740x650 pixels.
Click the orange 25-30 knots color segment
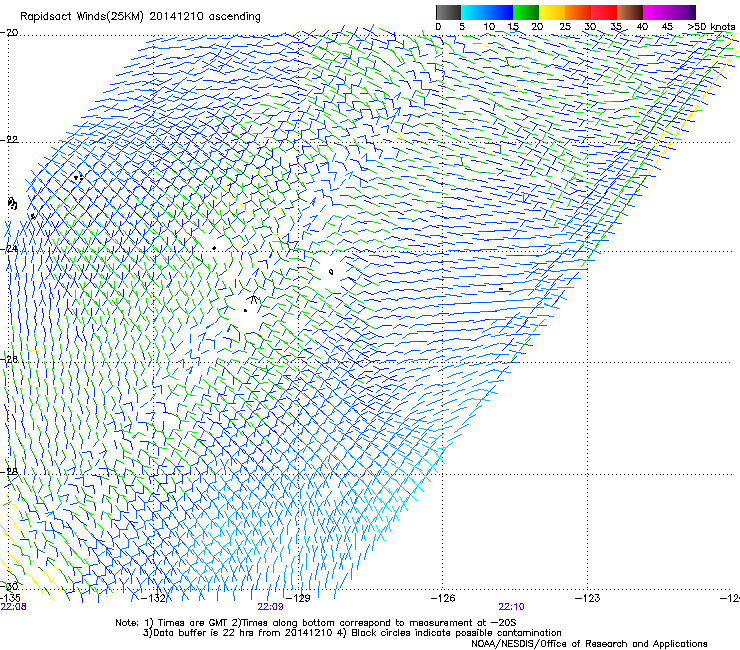(578, 12)
